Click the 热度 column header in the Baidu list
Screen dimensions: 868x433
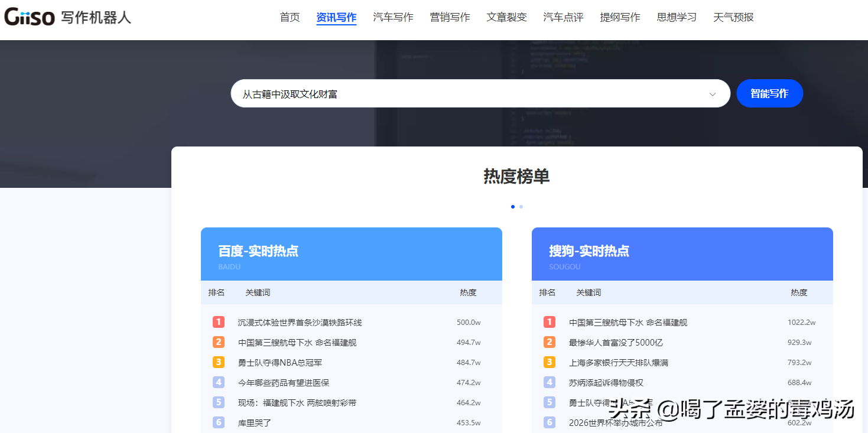[468, 292]
